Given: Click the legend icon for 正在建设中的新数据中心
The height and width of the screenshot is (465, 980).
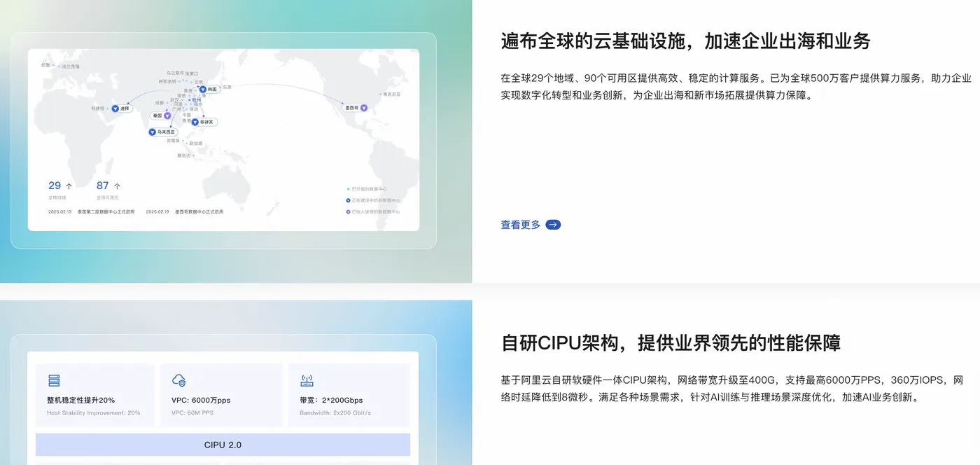Looking at the screenshot, I should (349, 200).
